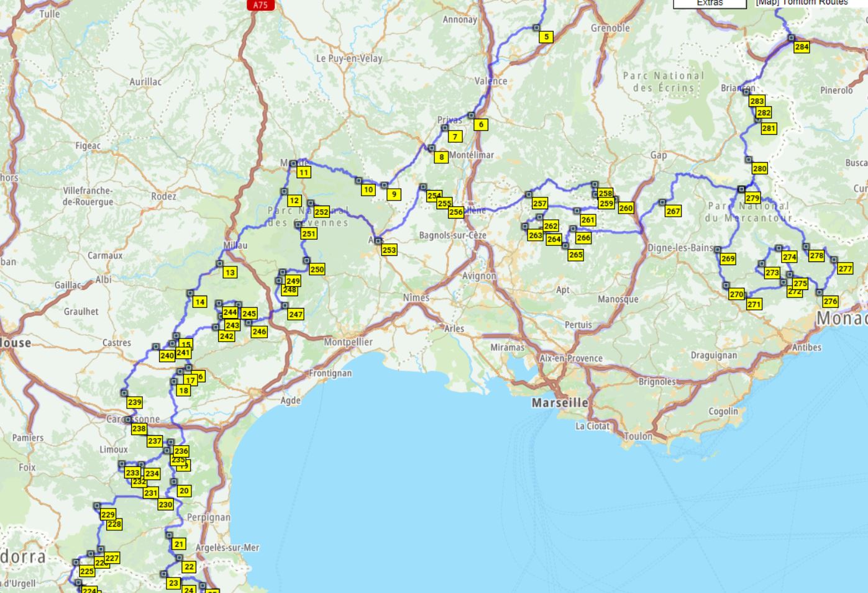Choose waypoint label 230
This screenshot has width=868, height=593.
[x=165, y=504]
